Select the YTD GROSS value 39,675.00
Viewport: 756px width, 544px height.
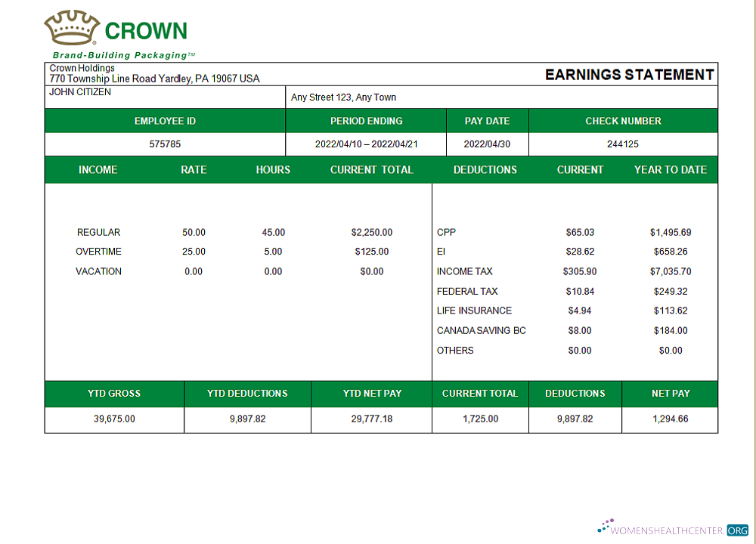coord(114,419)
